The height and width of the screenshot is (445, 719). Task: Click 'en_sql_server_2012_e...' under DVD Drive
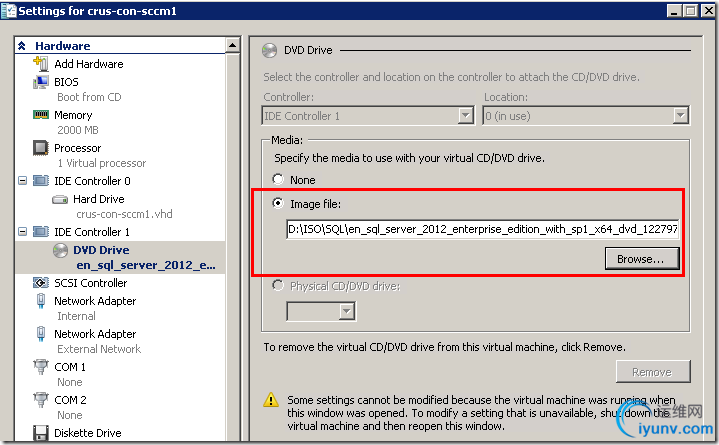[x=146, y=265]
